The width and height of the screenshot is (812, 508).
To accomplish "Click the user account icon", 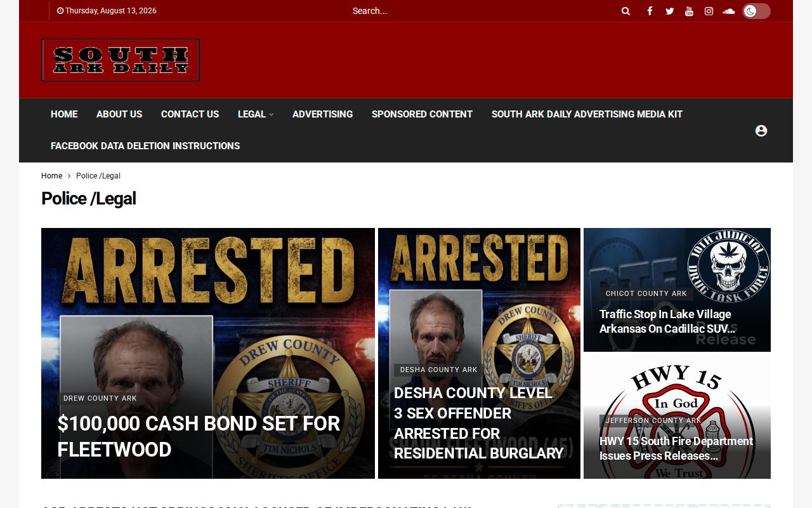I will pyautogui.click(x=761, y=130).
